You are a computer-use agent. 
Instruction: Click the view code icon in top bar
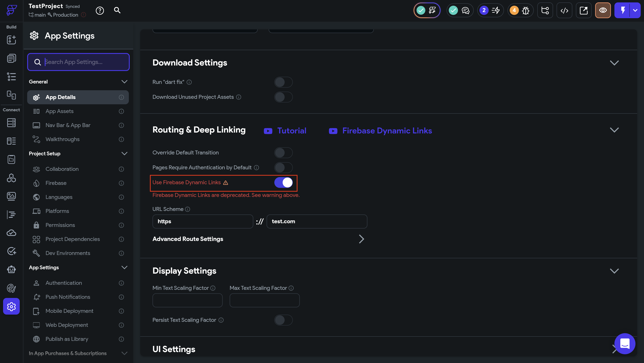tap(564, 11)
